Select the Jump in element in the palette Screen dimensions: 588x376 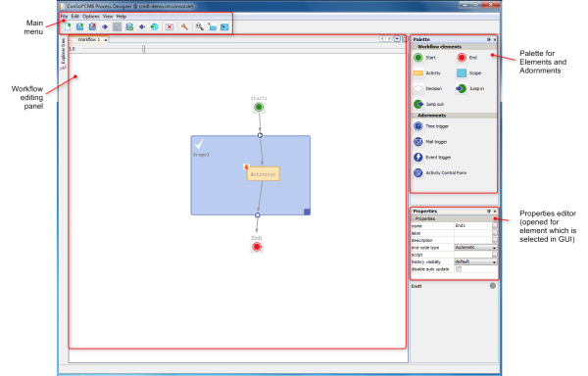click(470, 89)
